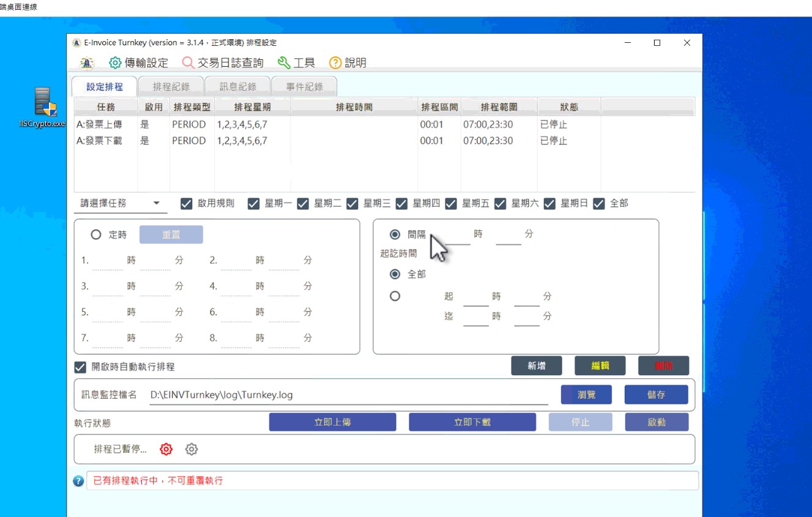Click the Turnkey logo icon in the menu bar

click(88, 63)
